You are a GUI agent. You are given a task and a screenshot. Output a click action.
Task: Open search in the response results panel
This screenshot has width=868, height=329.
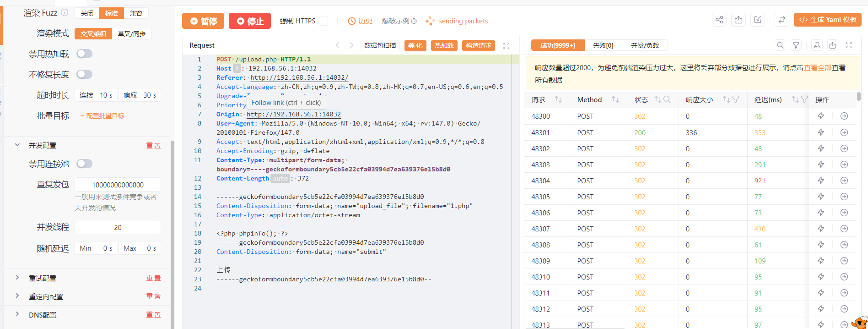coord(781,45)
